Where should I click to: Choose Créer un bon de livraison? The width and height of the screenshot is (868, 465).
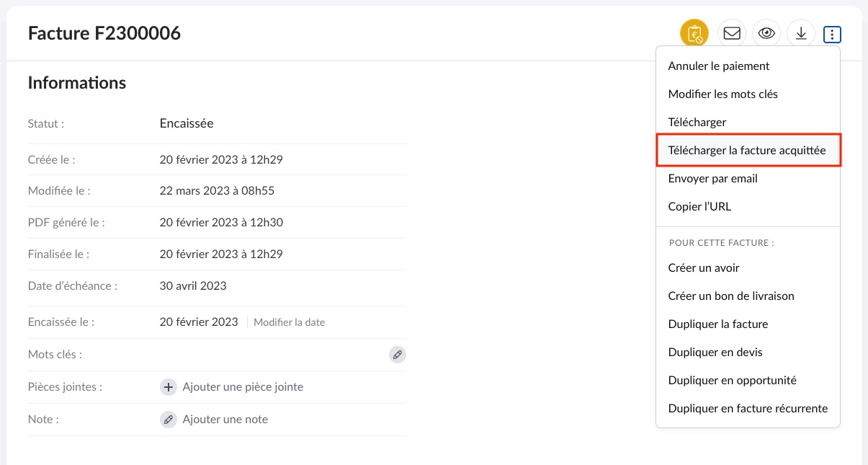coord(731,296)
